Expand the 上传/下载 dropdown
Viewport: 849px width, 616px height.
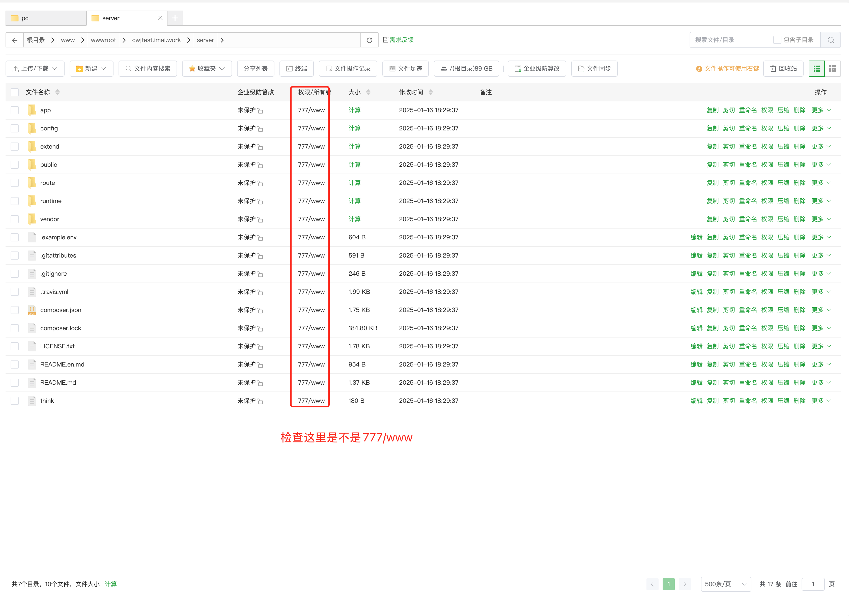pyautogui.click(x=35, y=69)
